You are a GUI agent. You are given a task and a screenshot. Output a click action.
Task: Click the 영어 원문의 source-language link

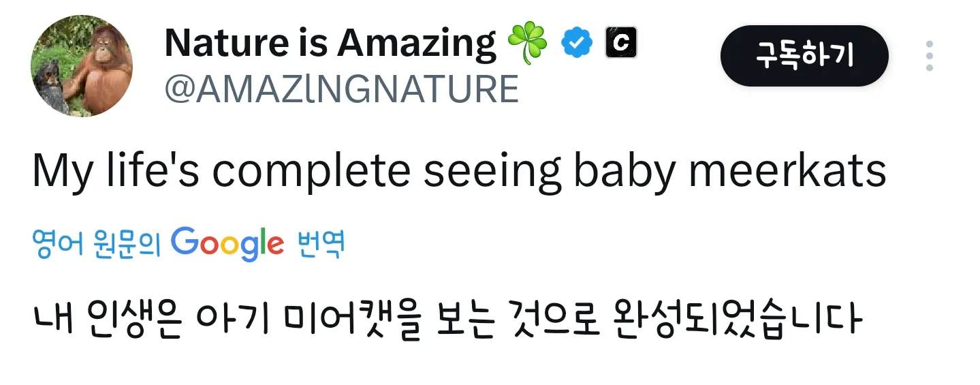pyautogui.click(x=95, y=244)
